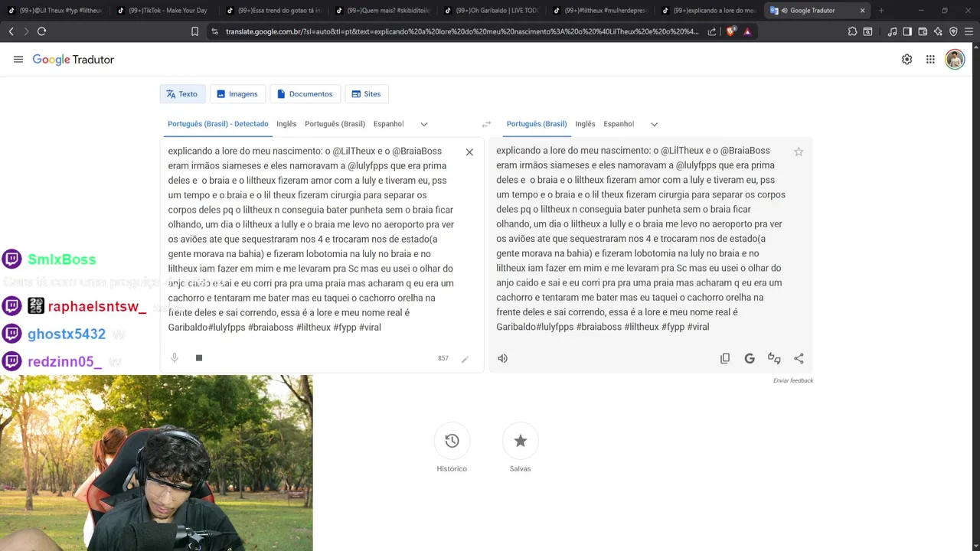
Task: Switch to #liltheux #mulherdepres tab
Action: [599, 11]
